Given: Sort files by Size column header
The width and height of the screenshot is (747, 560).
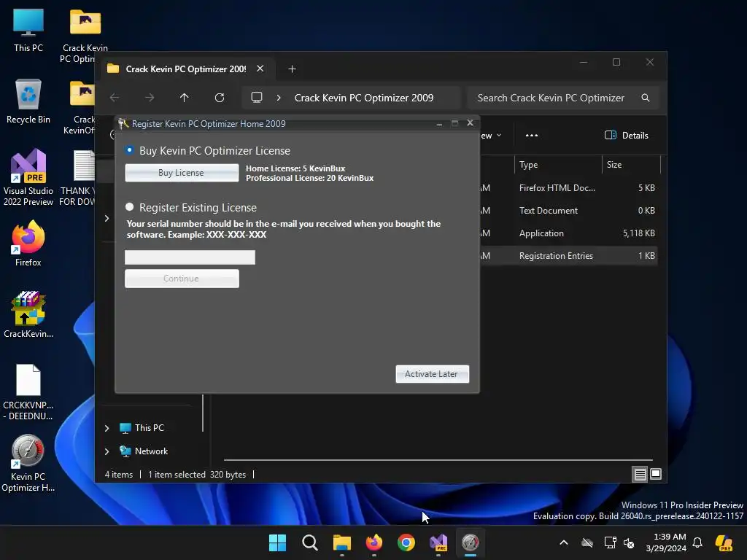Looking at the screenshot, I should click(x=631, y=165).
